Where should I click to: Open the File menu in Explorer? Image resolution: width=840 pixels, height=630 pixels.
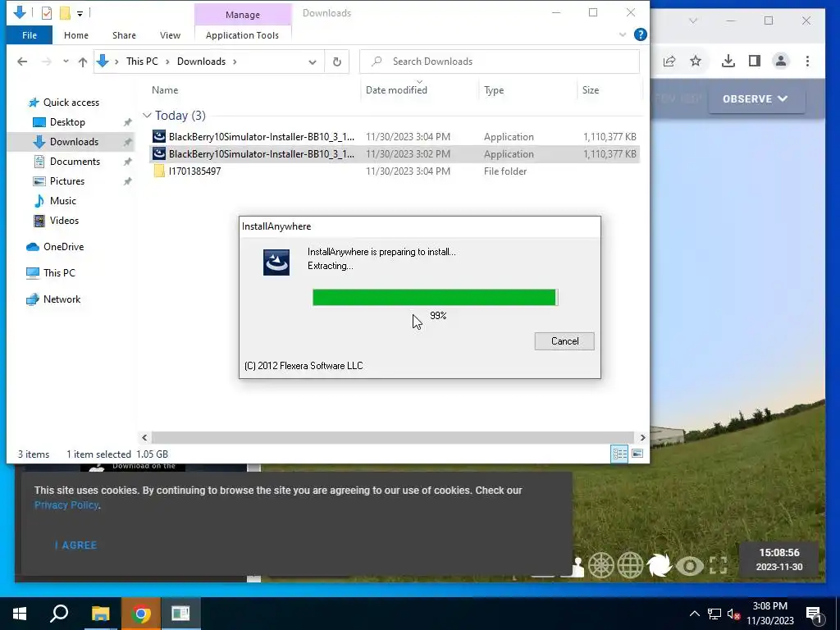tap(30, 34)
